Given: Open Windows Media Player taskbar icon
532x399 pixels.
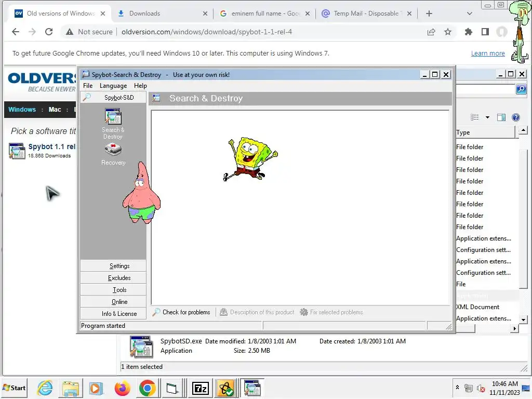Looking at the screenshot, I should [96, 388].
